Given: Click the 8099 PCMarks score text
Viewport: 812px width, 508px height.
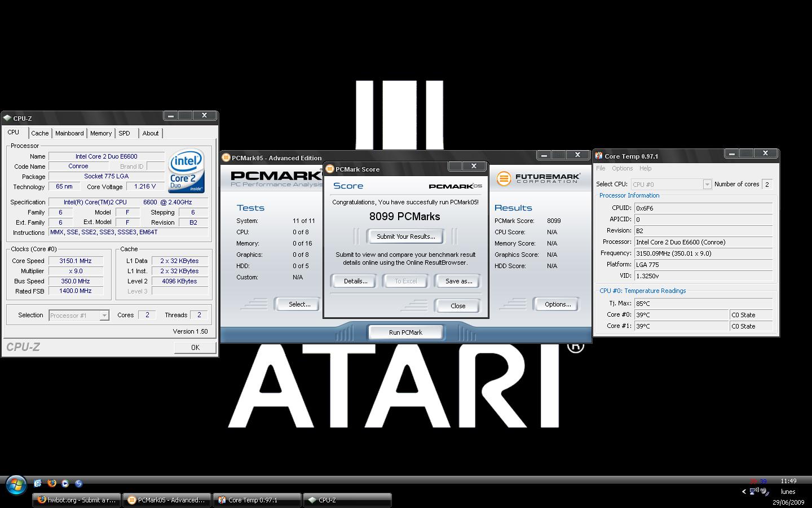Looking at the screenshot, I should click(x=405, y=216).
